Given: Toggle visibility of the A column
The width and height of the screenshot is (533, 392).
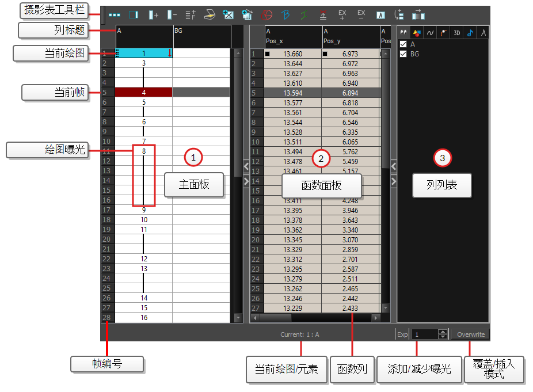Looking at the screenshot, I should click(403, 44).
